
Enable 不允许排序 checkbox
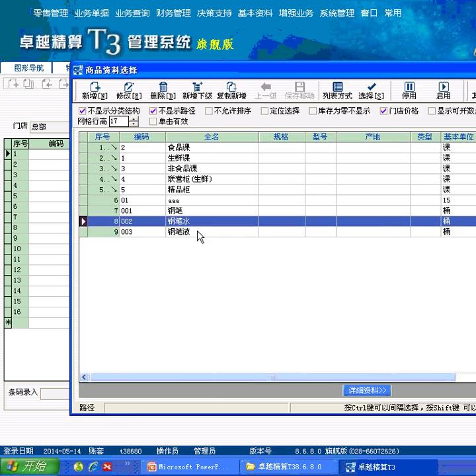pos(208,111)
